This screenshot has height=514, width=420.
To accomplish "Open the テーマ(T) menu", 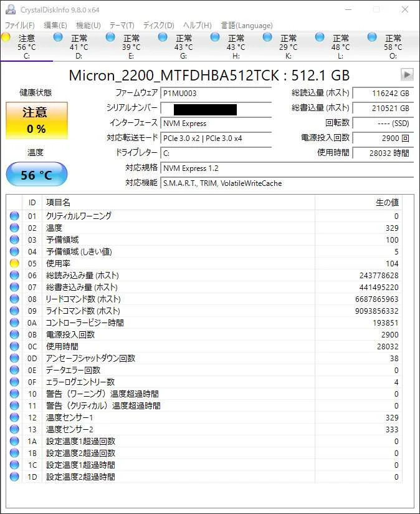I will pyautogui.click(x=122, y=25).
